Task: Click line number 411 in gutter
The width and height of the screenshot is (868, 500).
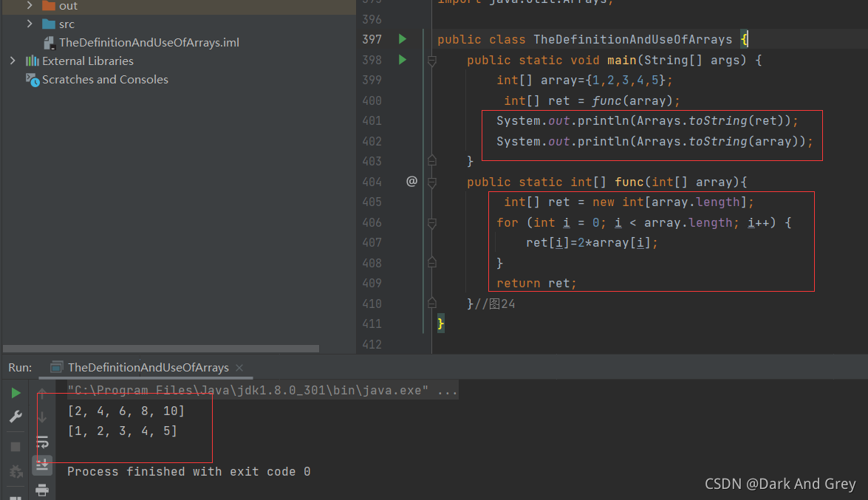Action: 372,324
